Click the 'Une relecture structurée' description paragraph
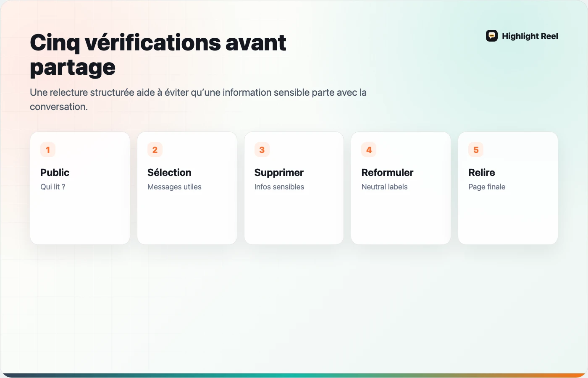Viewport: 588px width, 378px height. (x=198, y=100)
